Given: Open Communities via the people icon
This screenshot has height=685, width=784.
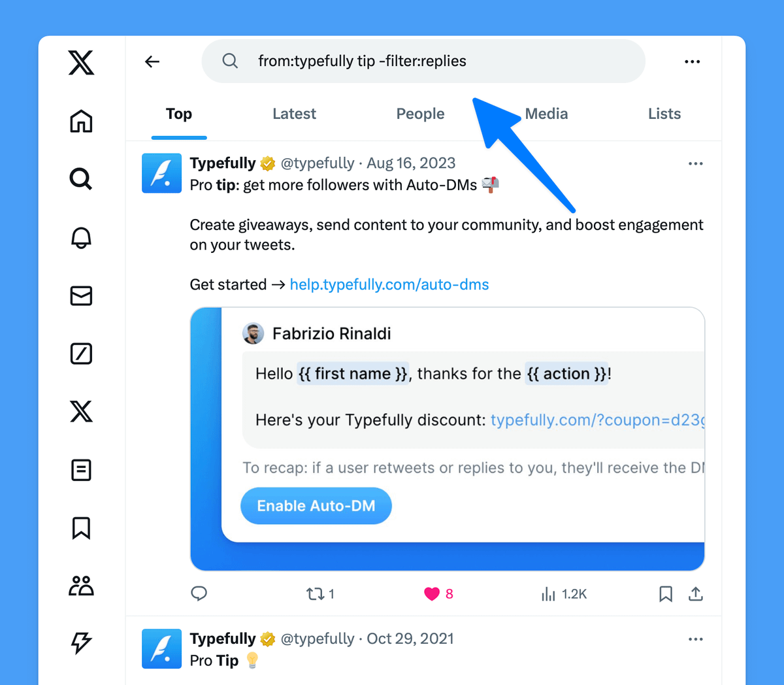Looking at the screenshot, I should coord(80,586).
